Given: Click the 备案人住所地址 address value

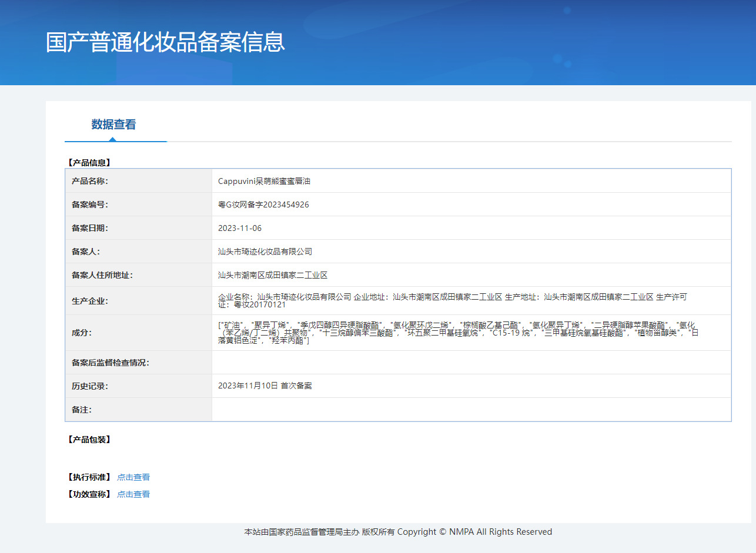Looking at the screenshot, I should point(273,275).
